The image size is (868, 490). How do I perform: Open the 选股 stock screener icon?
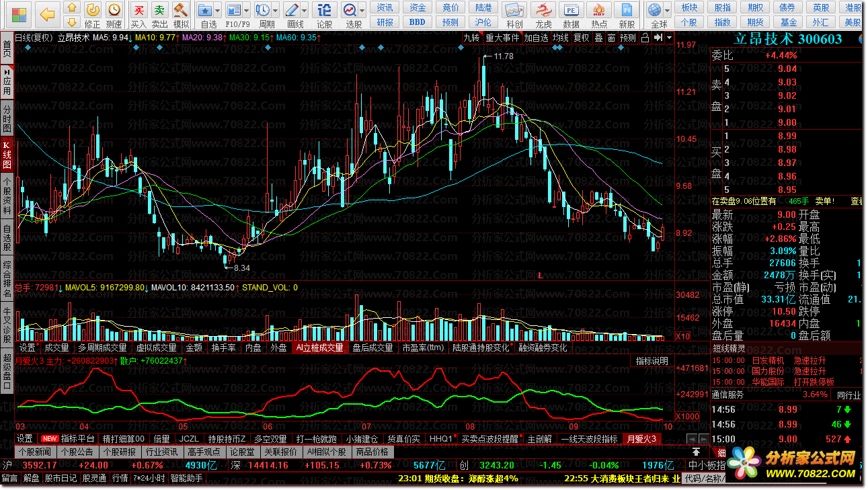pos(350,9)
